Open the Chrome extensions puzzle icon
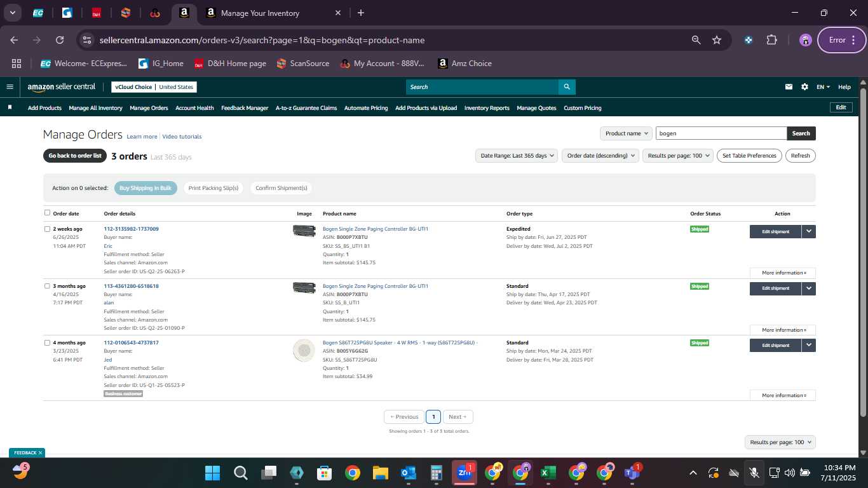Image resolution: width=868 pixels, height=488 pixels. [771, 40]
